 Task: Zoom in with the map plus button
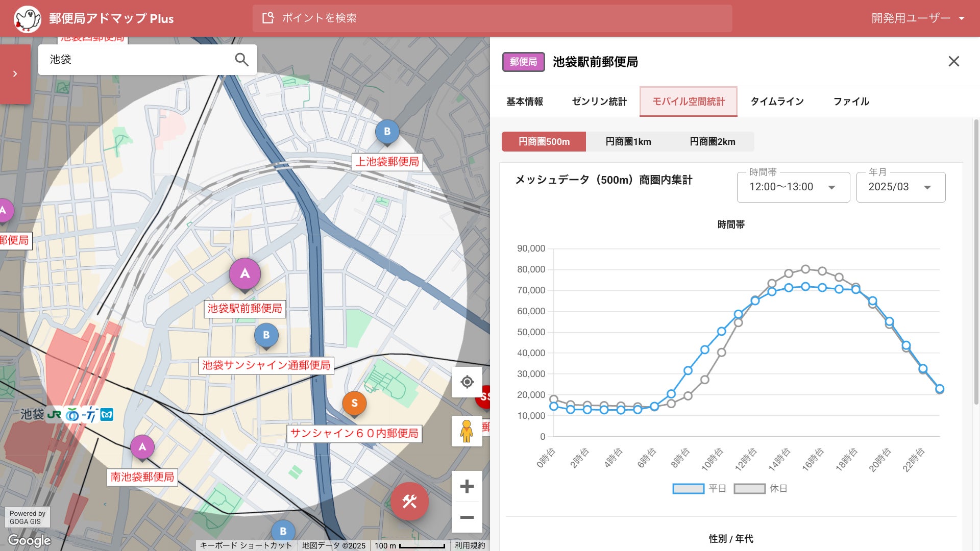click(467, 486)
